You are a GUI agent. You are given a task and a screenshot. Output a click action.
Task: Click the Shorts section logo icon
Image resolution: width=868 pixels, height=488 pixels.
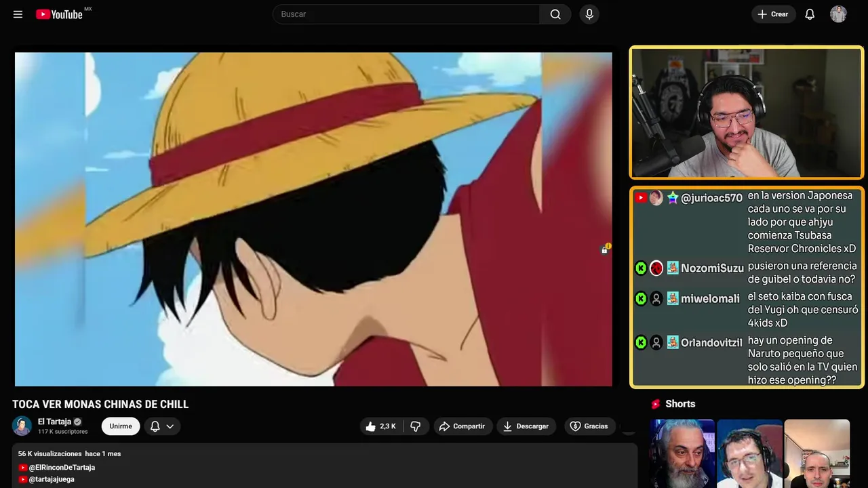tap(656, 404)
